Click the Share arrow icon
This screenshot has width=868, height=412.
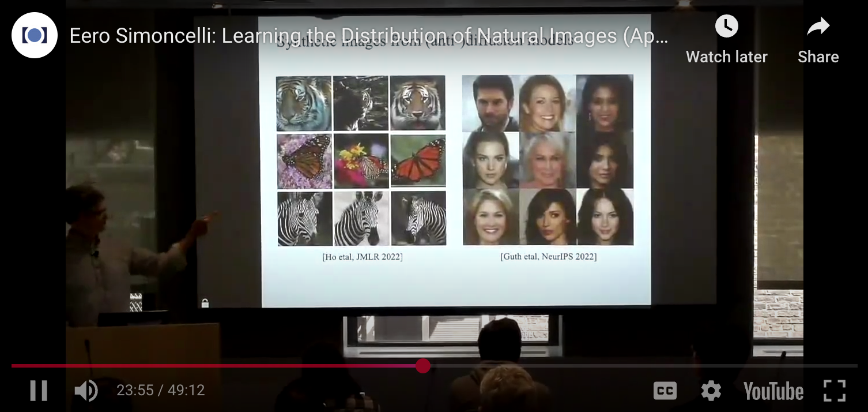[818, 27]
